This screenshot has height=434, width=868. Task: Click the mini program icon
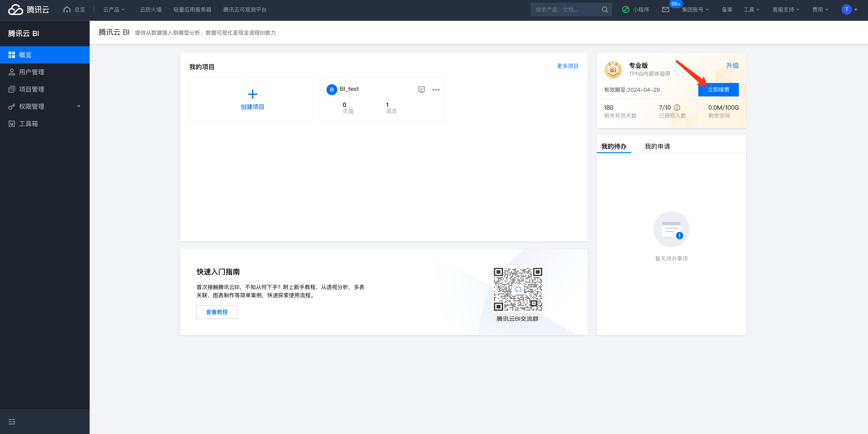point(626,10)
